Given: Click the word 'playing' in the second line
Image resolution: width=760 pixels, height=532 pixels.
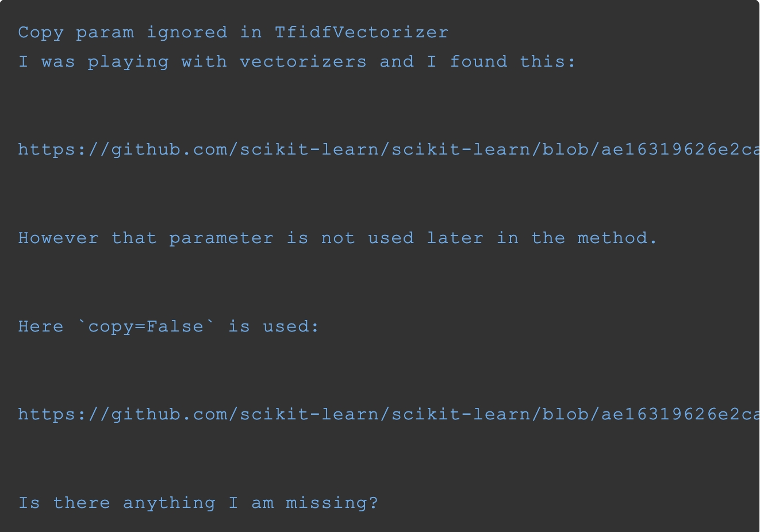Looking at the screenshot, I should [128, 62].
